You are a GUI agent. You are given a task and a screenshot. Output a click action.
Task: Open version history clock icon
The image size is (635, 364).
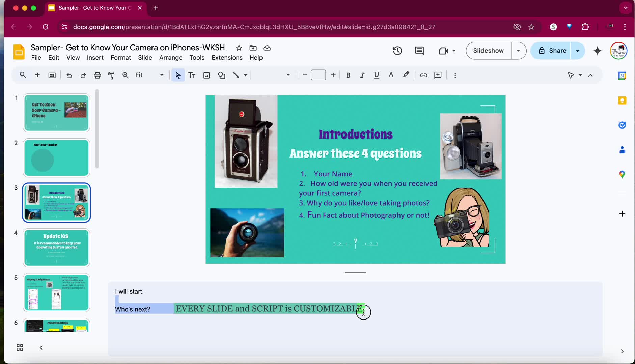click(x=397, y=51)
